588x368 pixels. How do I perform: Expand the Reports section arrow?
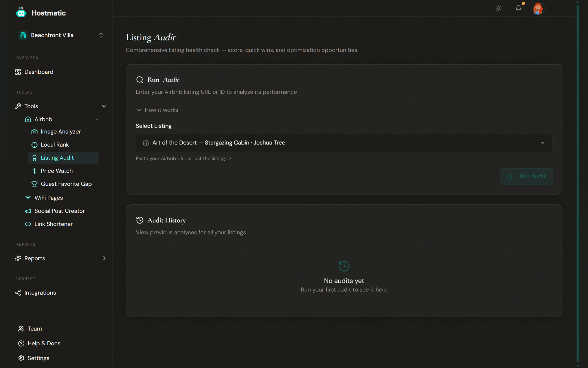point(104,258)
